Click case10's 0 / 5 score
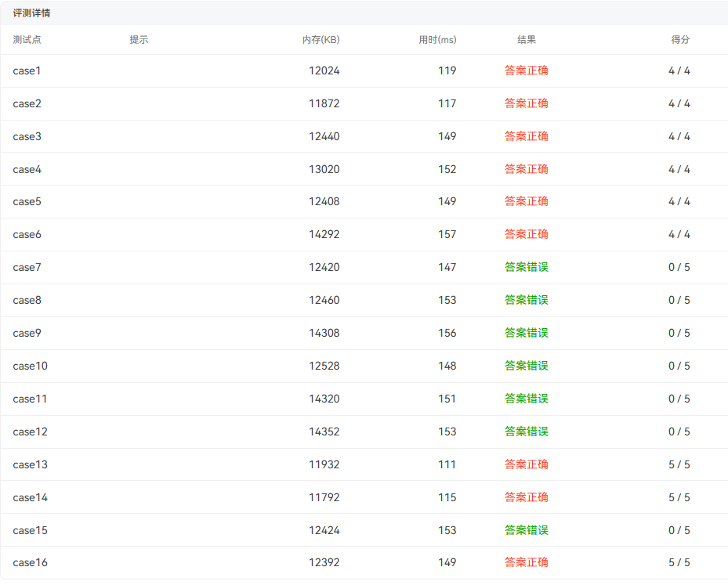 679,366
